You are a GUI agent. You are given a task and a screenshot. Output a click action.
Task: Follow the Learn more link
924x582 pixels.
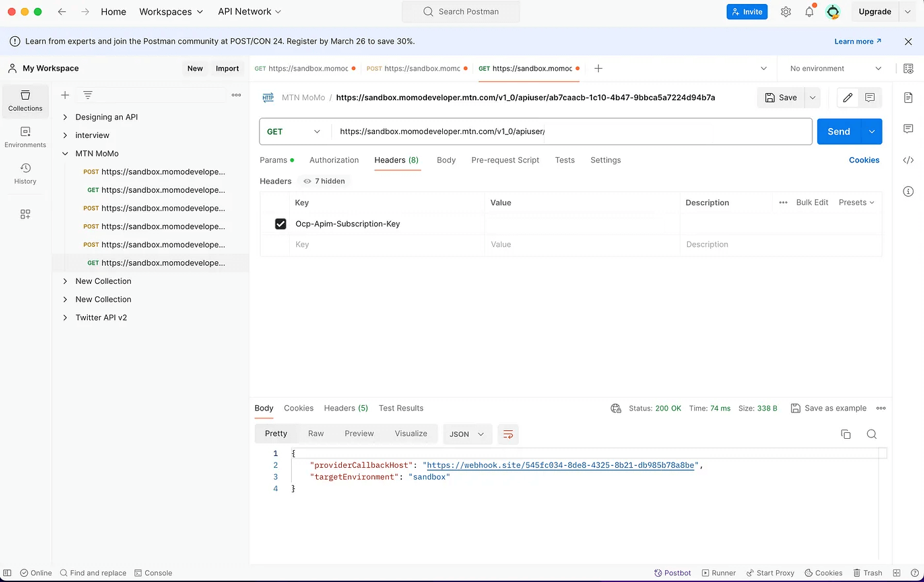(857, 42)
